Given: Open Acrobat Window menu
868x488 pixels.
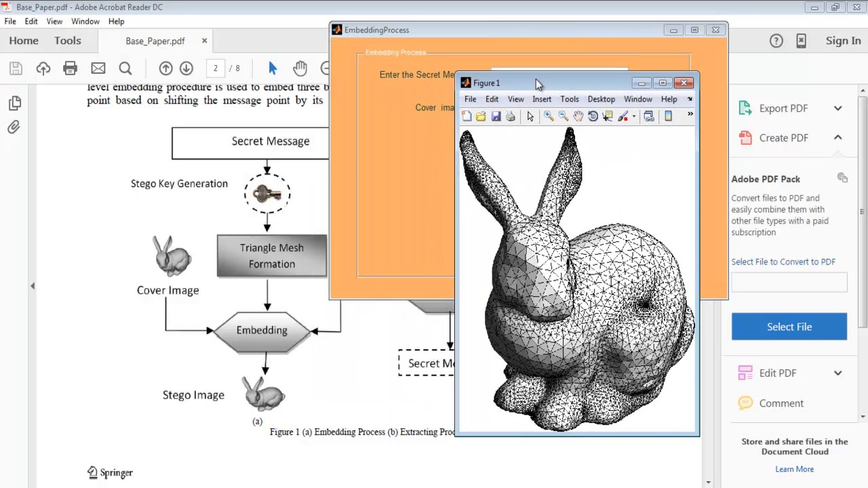Looking at the screenshot, I should 85,21.
